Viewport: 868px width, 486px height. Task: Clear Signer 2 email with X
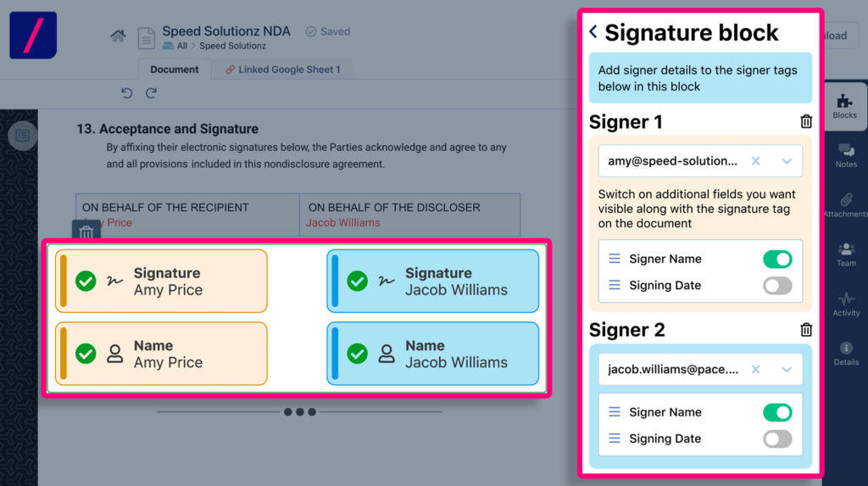click(755, 370)
